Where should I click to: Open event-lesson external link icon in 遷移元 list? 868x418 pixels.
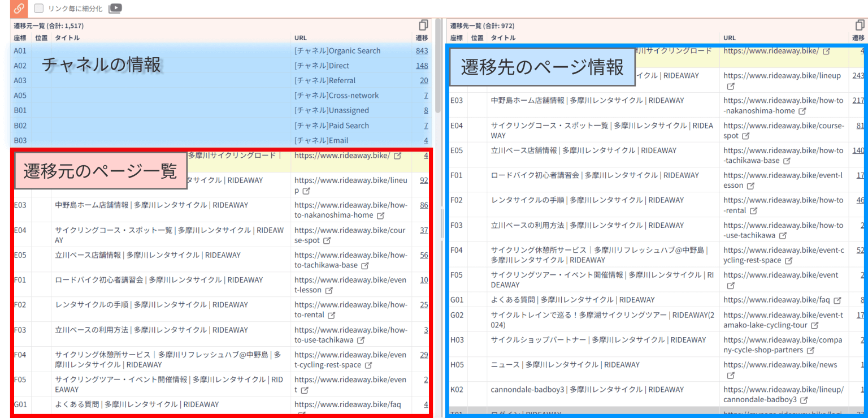[x=329, y=290]
